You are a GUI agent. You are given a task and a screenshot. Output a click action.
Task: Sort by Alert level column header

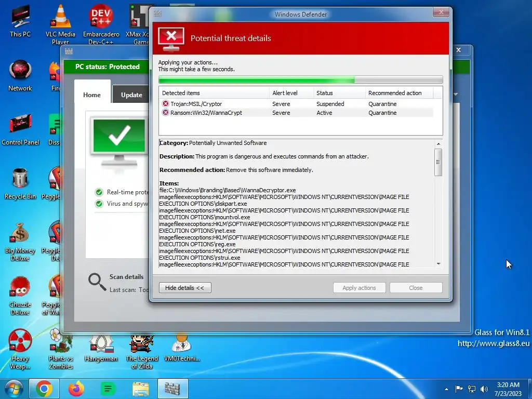click(x=291, y=93)
